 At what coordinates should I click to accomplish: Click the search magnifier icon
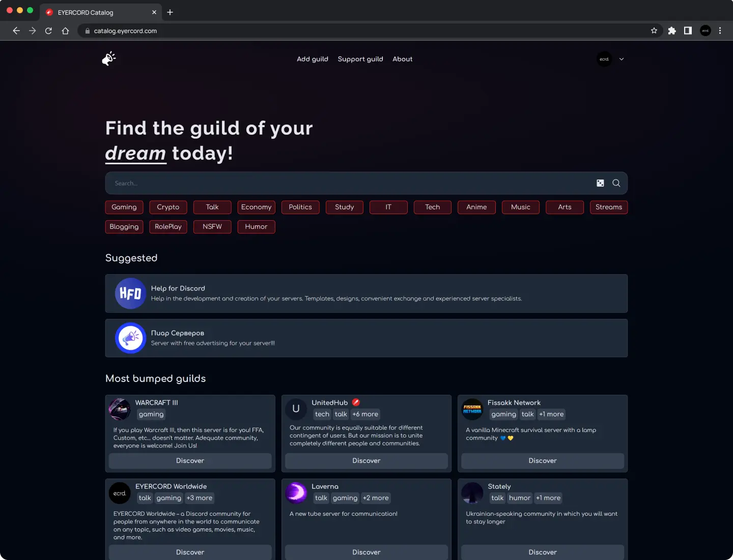616,183
